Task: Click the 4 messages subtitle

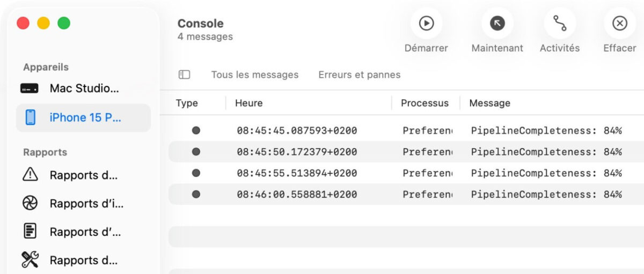Action: (205, 37)
